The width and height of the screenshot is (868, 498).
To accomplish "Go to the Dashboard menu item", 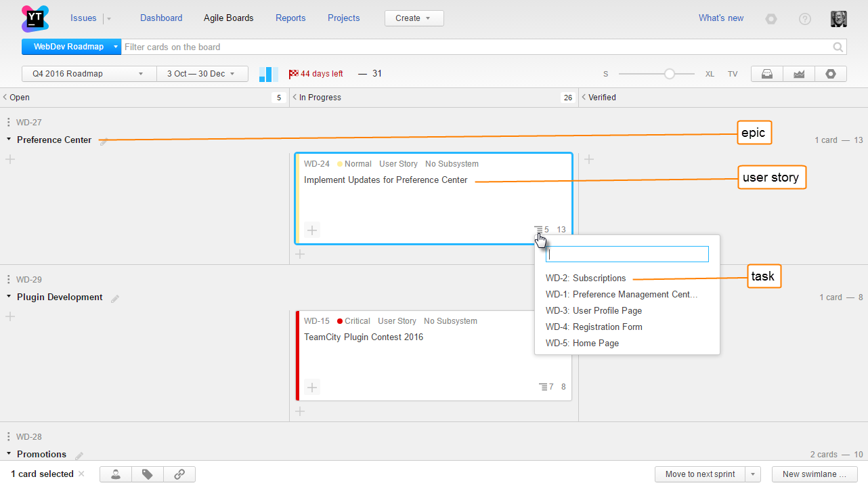I will point(161,18).
